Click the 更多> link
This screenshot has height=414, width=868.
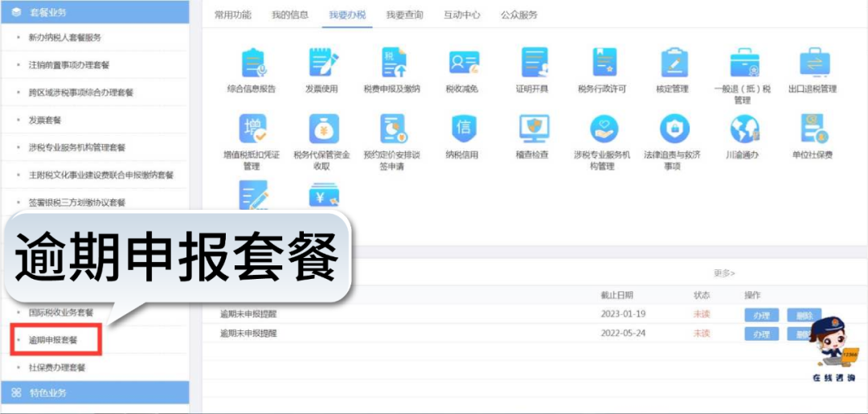click(724, 273)
